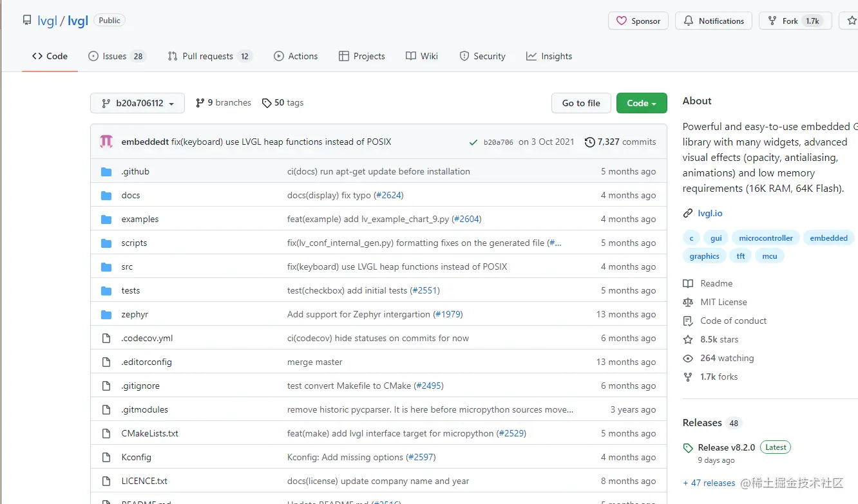This screenshot has width=858, height=504.
Task: Click the embeddedt author avatar
Action: 106,142
